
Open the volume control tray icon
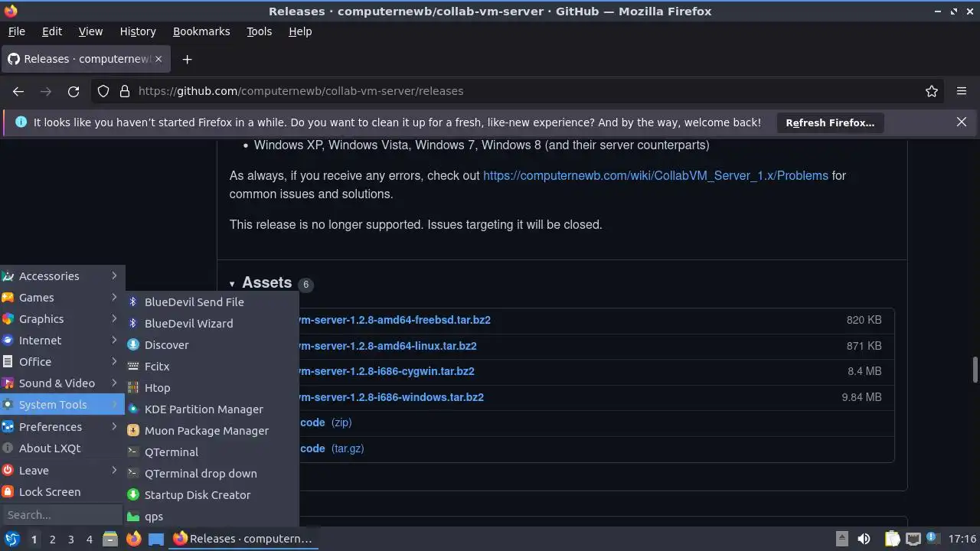[864, 539]
